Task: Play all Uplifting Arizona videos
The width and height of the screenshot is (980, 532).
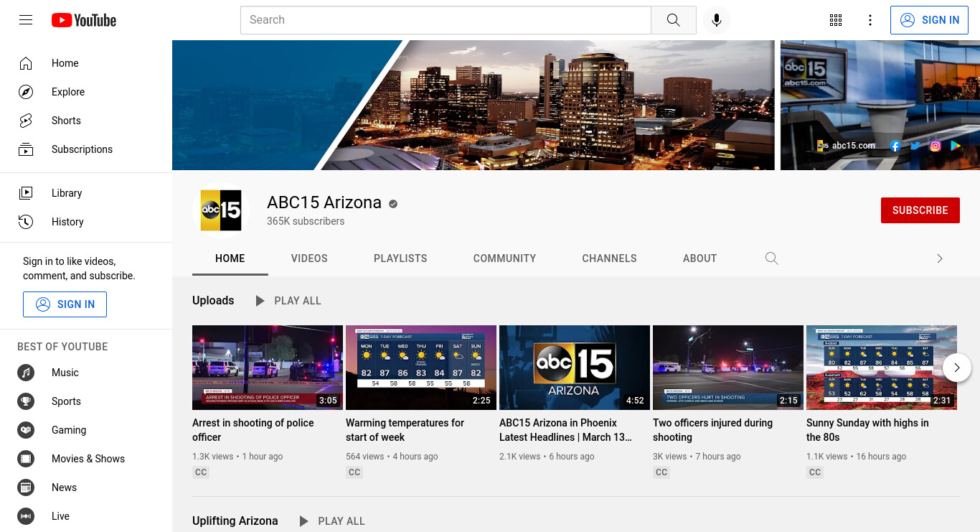Action: [x=332, y=521]
